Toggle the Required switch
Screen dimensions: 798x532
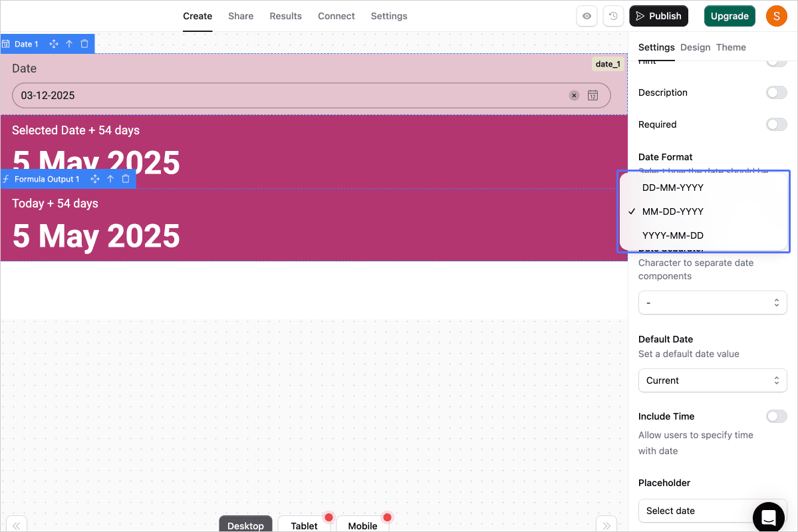pos(777,124)
